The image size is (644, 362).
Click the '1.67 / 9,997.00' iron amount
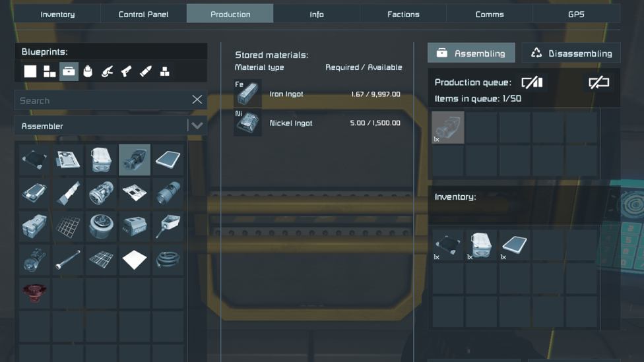[x=375, y=94]
